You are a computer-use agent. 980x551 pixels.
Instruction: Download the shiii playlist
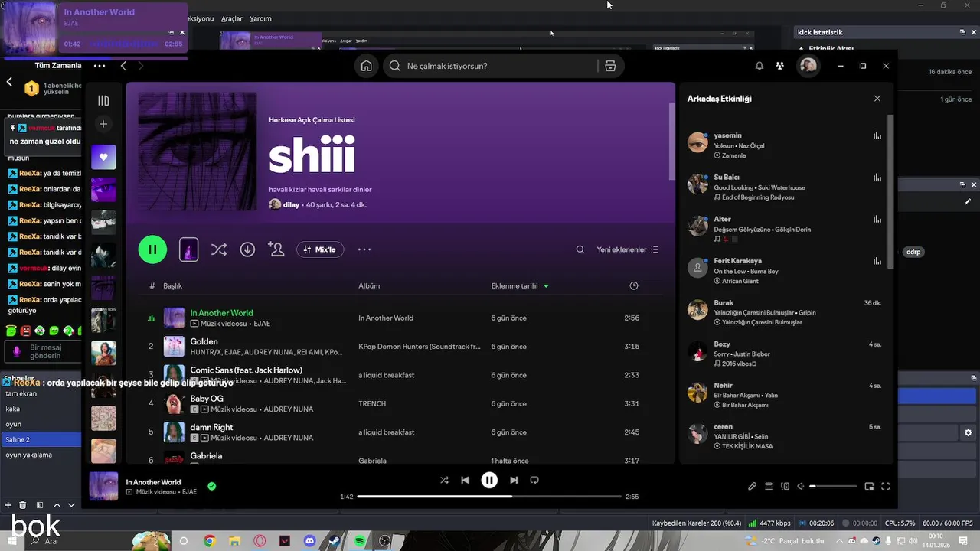point(247,249)
